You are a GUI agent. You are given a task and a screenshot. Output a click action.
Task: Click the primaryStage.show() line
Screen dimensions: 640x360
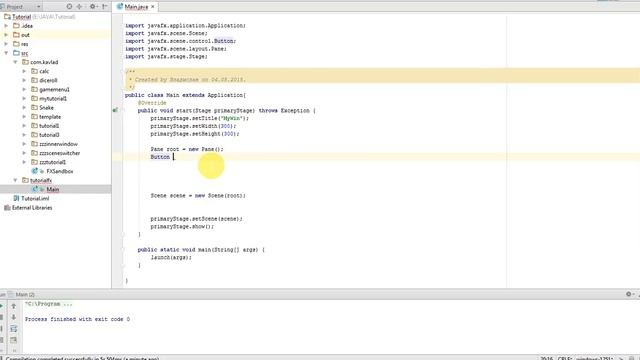[x=182, y=227]
